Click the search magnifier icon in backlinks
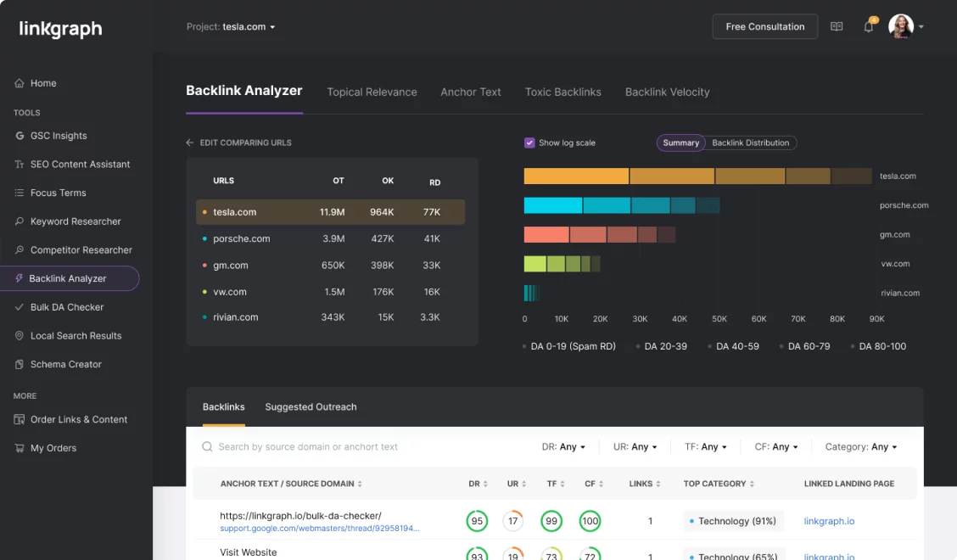This screenshot has width=957, height=560. pos(207,447)
